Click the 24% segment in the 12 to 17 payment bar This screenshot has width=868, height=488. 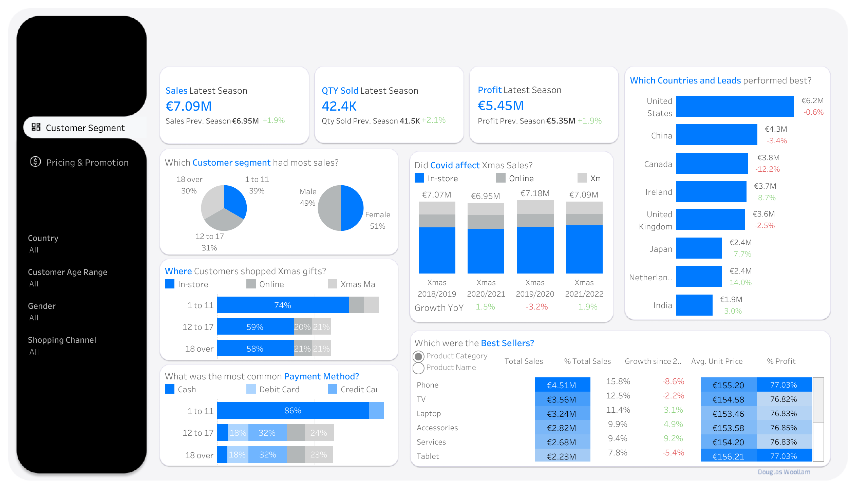[319, 433]
